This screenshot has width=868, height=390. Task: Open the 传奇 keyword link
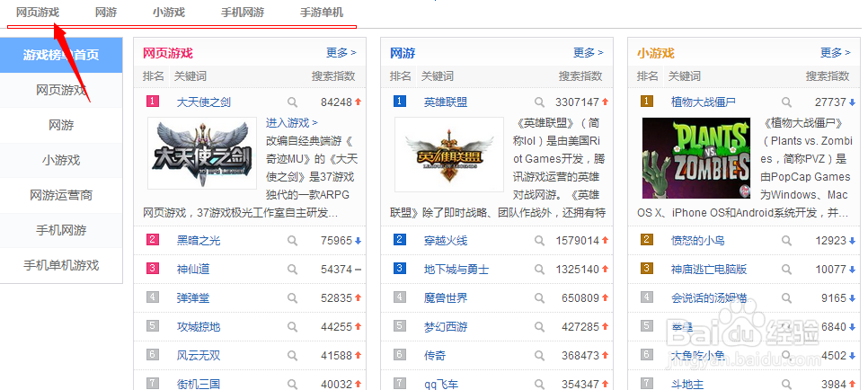[435, 356]
